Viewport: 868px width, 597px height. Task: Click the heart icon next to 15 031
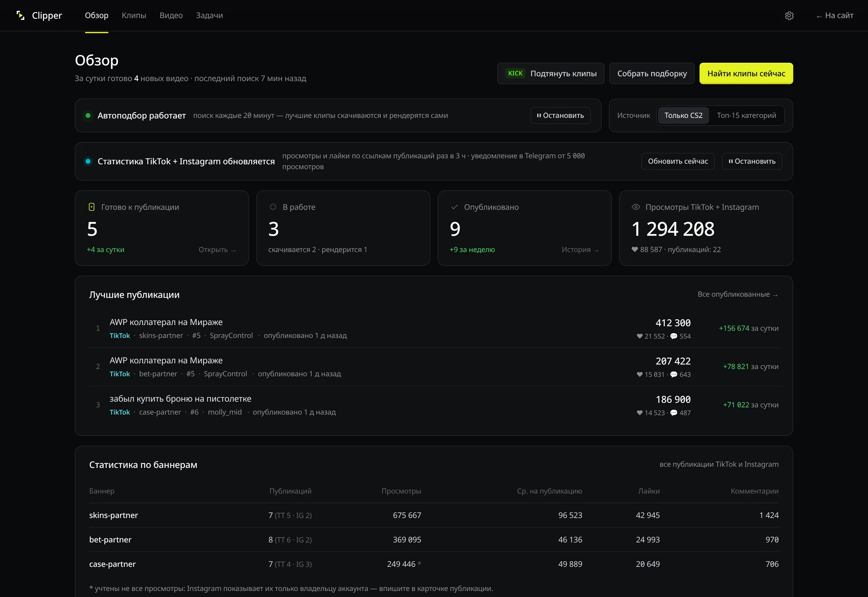pyautogui.click(x=639, y=374)
